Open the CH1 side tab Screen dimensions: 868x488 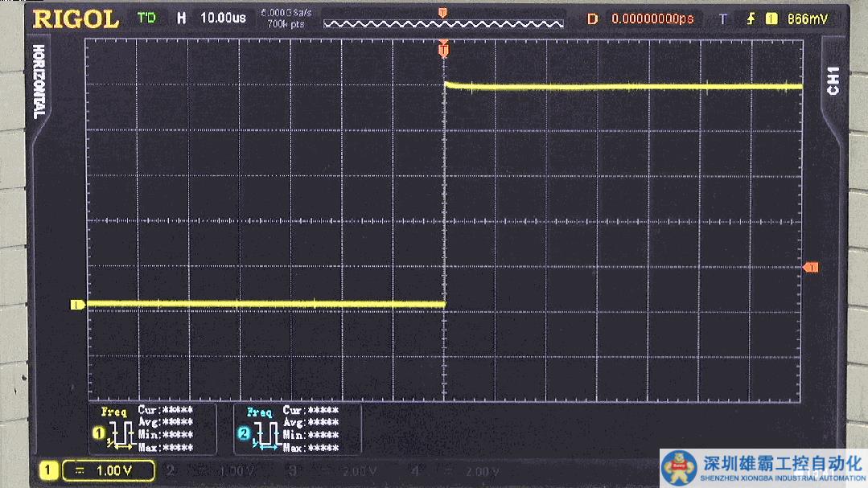point(833,80)
